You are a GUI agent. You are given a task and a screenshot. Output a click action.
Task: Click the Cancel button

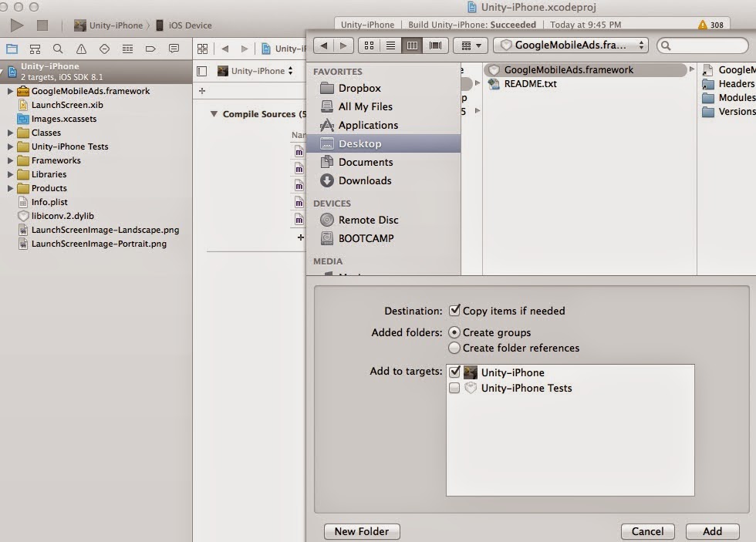pos(647,531)
